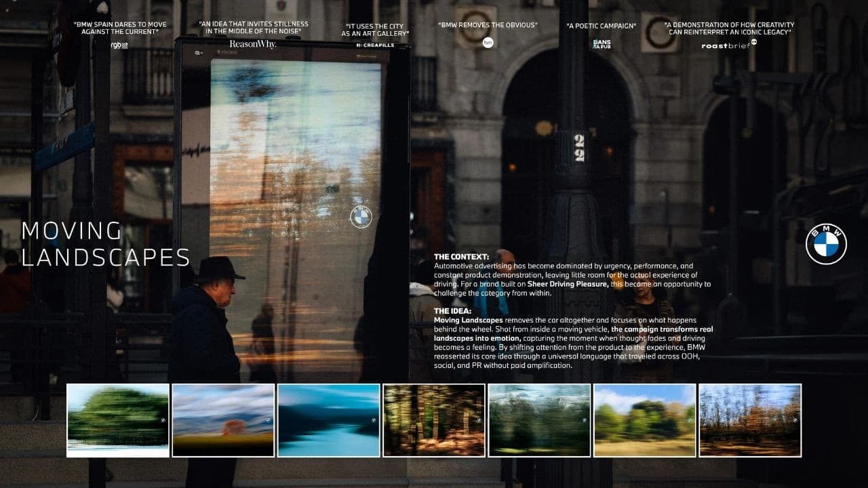The width and height of the screenshot is (868, 488).
Task: Open the autumn orange woods thumbnail
Action: pyautogui.click(x=750, y=420)
